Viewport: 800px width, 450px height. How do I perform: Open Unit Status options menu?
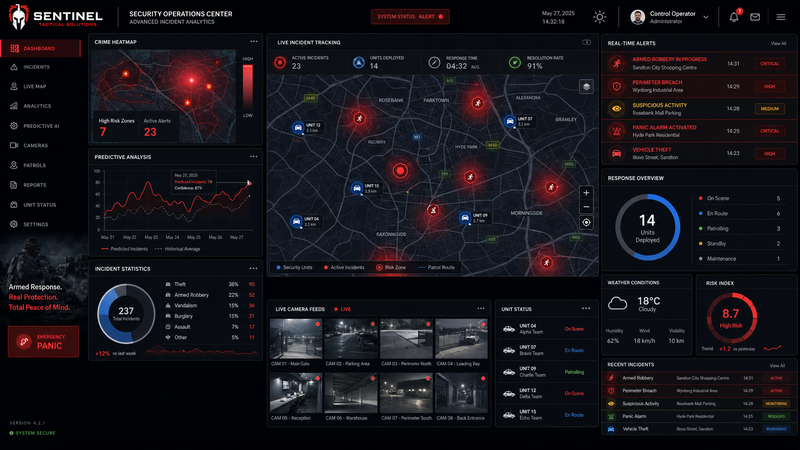(586, 309)
